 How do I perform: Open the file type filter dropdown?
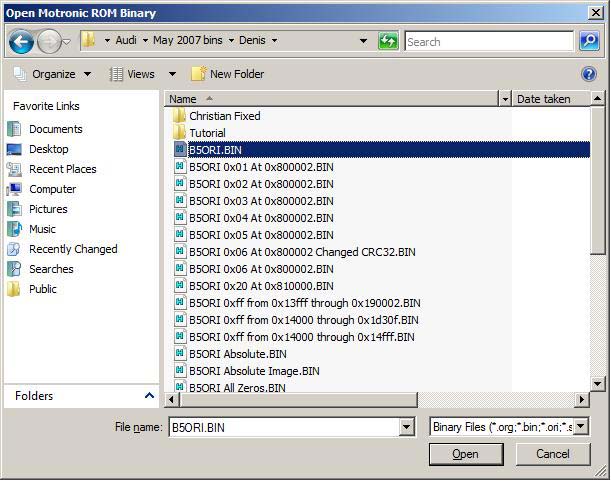coord(580,427)
